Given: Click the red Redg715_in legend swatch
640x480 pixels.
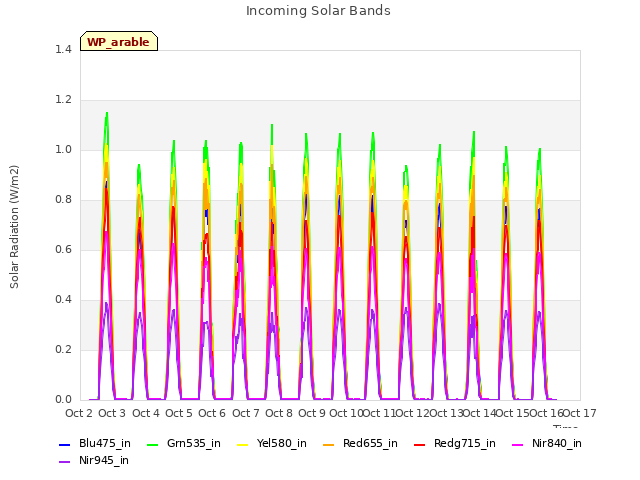Looking at the screenshot, I should (420, 444).
